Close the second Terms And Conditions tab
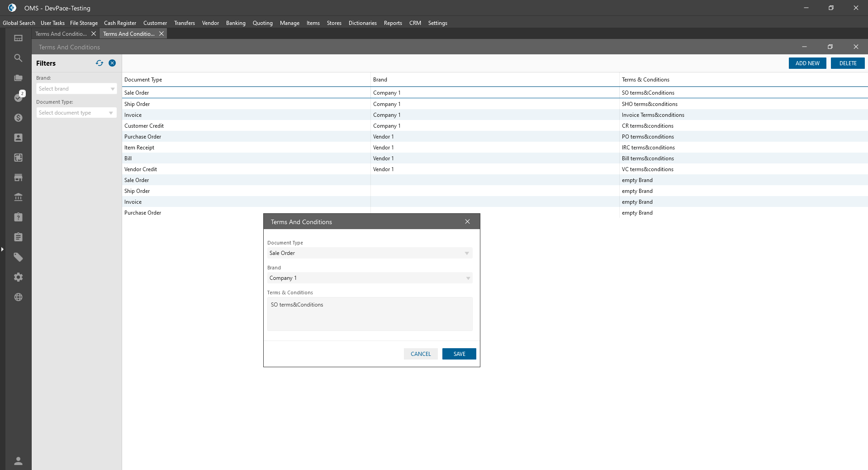The width and height of the screenshot is (868, 470). pyautogui.click(x=161, y=34)
